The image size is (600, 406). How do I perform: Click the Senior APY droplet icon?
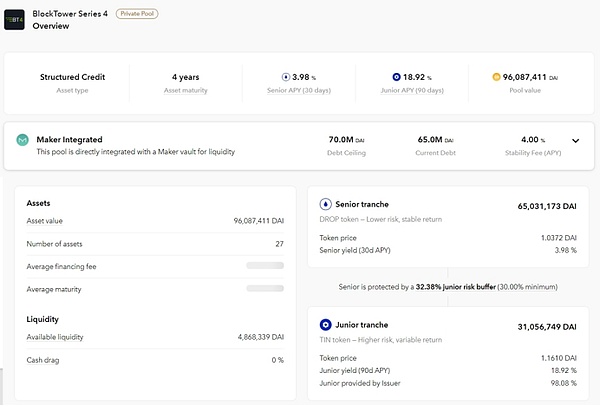[288, 77]
